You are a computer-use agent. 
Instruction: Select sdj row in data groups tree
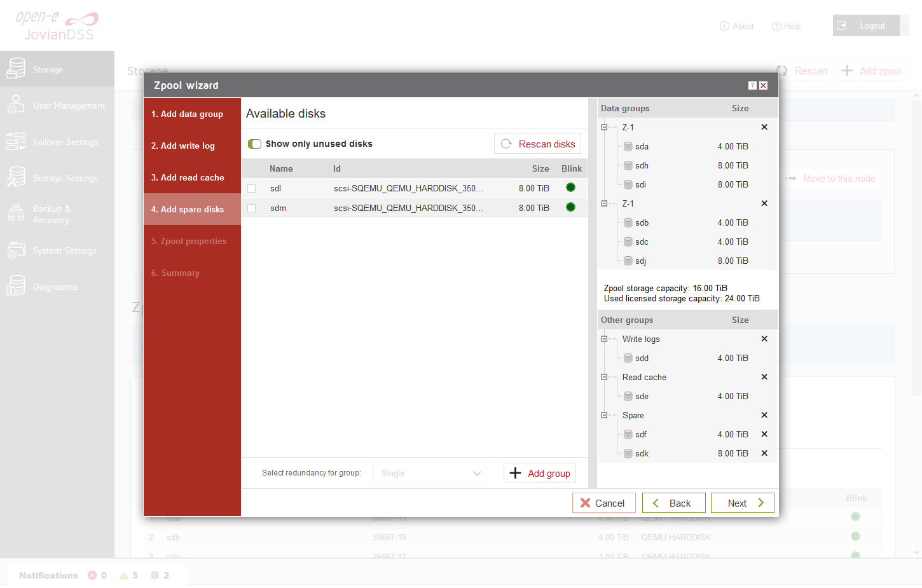coord(688,261)
